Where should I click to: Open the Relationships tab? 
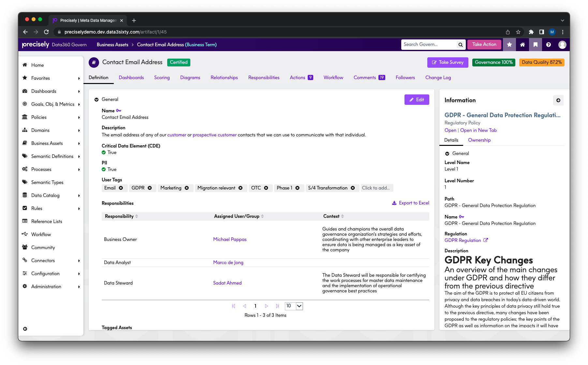pyautogui.click(x=224, y=77)
